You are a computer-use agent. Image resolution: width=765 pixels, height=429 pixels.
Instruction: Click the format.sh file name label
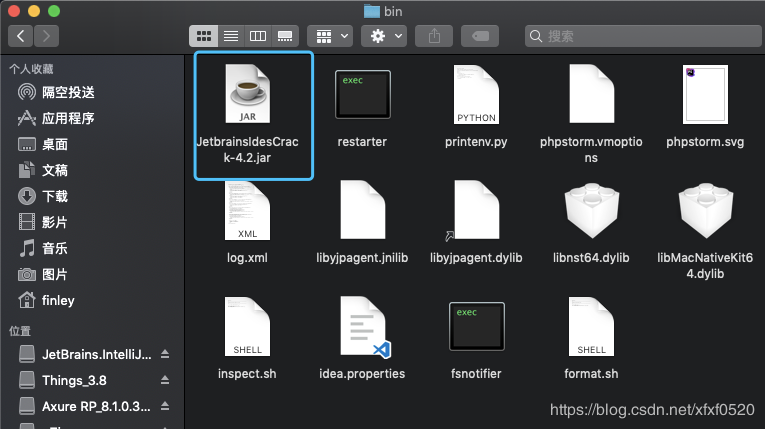591,373
